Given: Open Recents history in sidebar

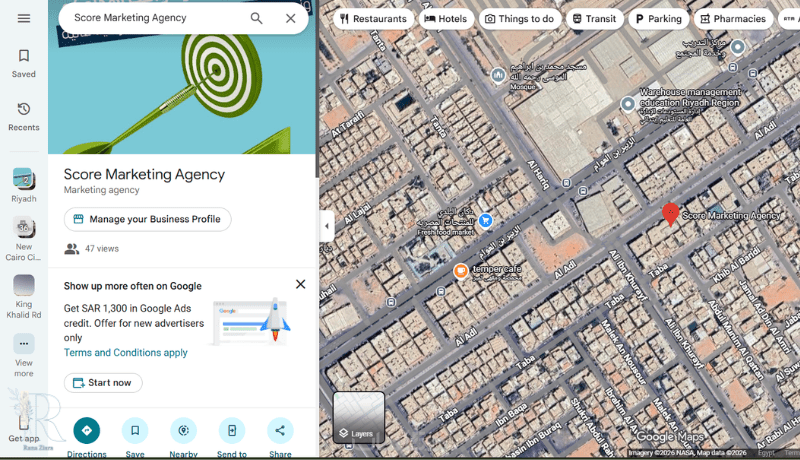Looking at the screenshot, I should coord(23,117).
